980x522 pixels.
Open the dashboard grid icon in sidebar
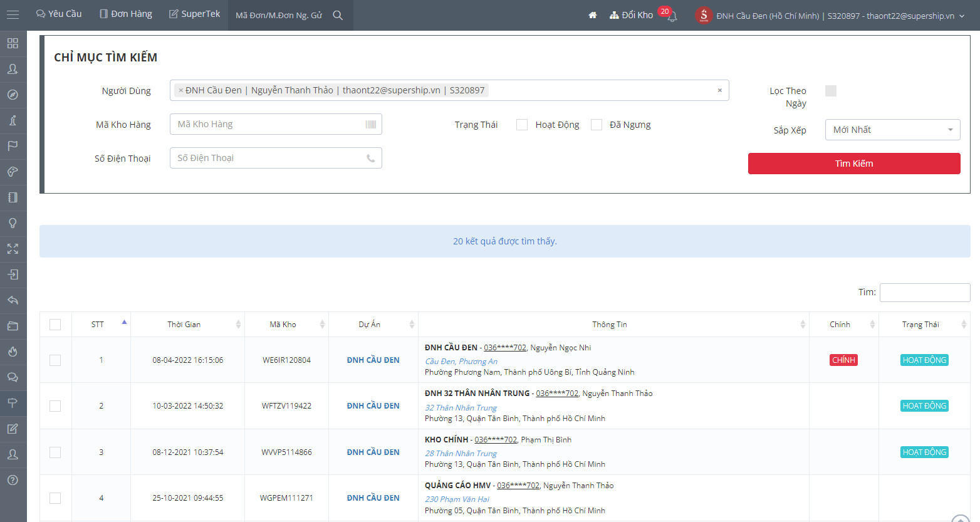pyautogui.click(x=13, y=43)
